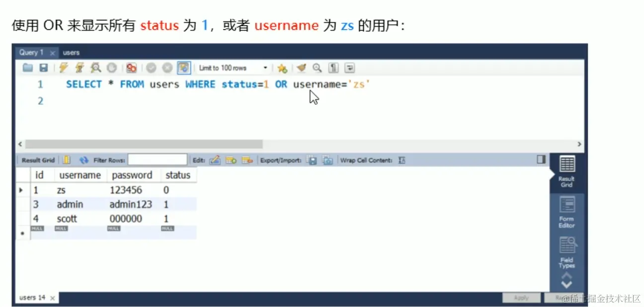This screenshot has width=644, height=307.
Task: Click the Stop execution icon
Action: click(x=112, y=68)
